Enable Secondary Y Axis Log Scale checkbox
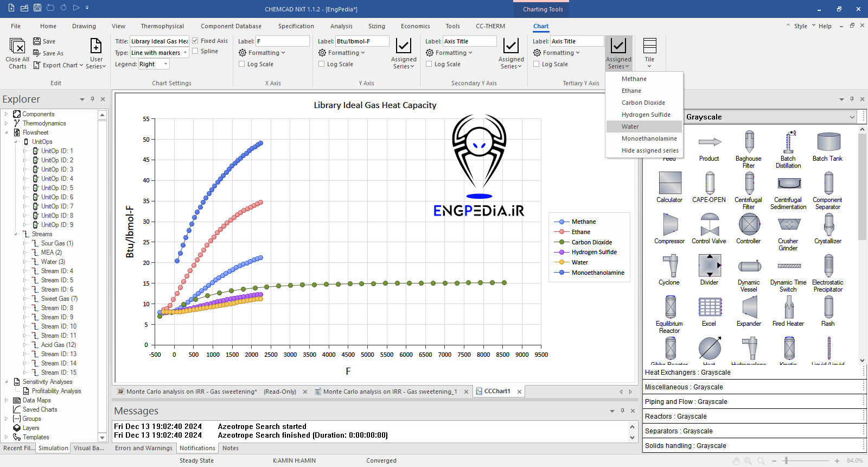868x467 pixels. (x=429, y=64)
